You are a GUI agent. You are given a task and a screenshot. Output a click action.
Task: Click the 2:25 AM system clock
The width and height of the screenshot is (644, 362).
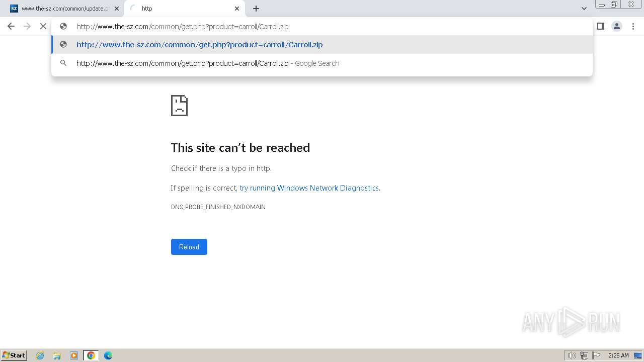[x=618, y=355]
